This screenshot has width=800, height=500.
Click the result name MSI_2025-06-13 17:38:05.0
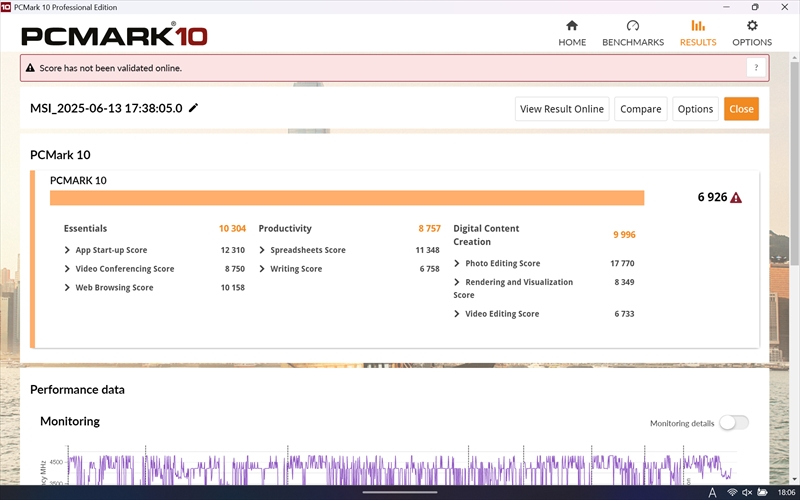[x=106, y=108]
